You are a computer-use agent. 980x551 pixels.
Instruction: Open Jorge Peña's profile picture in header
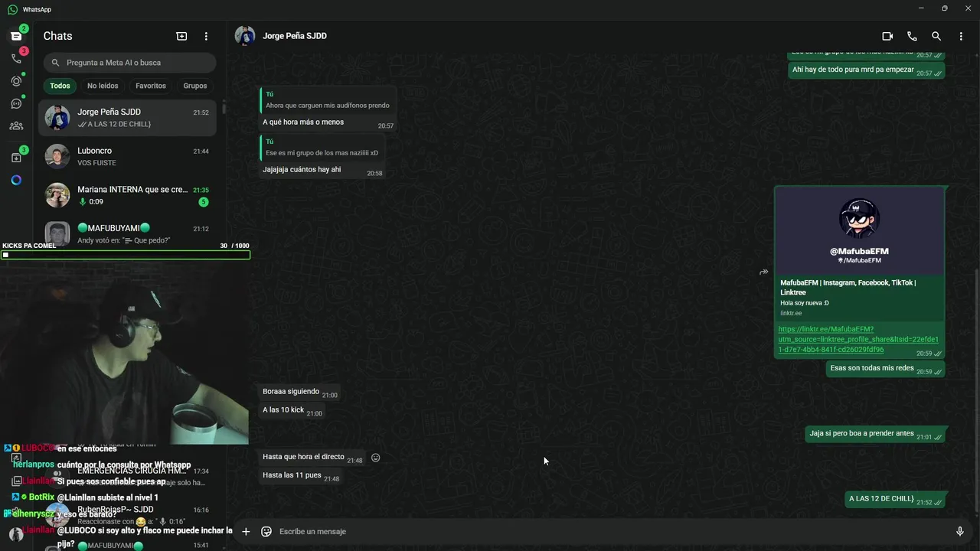[245, 36]
